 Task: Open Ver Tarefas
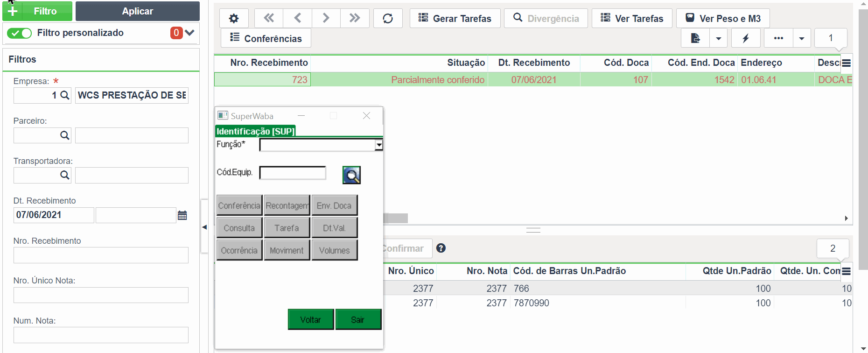pos(632,18)
